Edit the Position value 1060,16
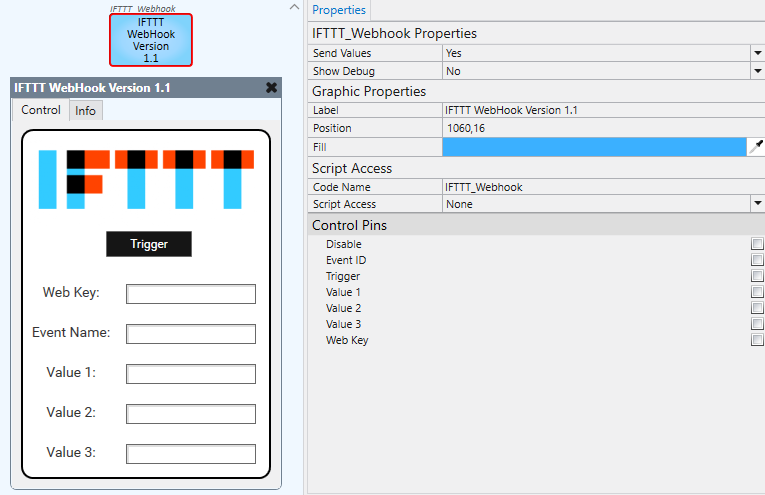 604,128
